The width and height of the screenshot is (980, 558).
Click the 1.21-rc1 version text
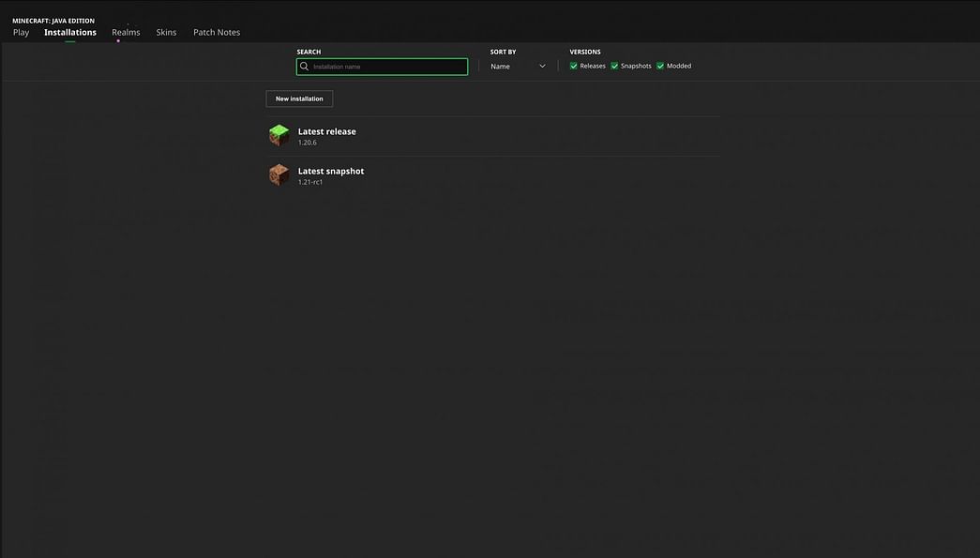tap(310, 182)
